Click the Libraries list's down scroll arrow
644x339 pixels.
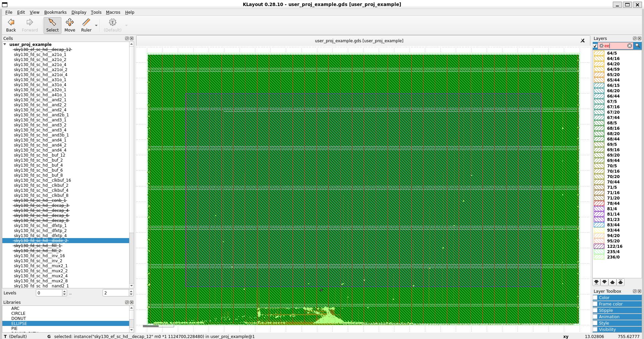[131, 330]
